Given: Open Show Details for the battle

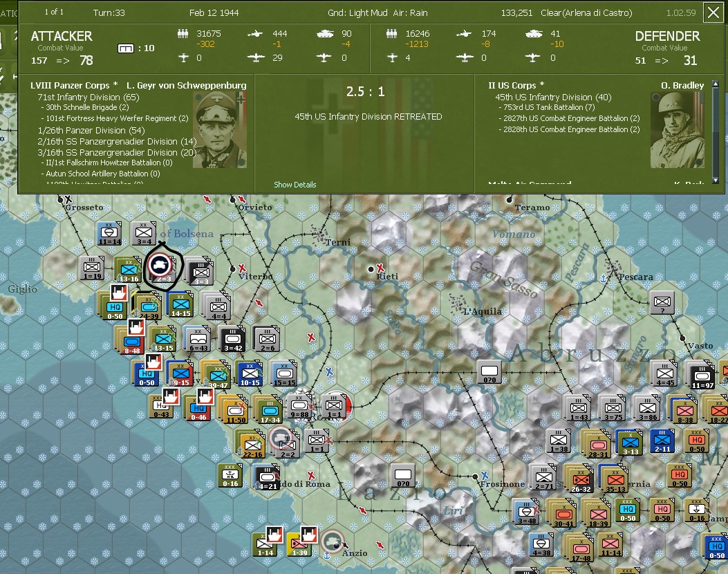Looking at the screenshot, I should click(x=295, y=185).
